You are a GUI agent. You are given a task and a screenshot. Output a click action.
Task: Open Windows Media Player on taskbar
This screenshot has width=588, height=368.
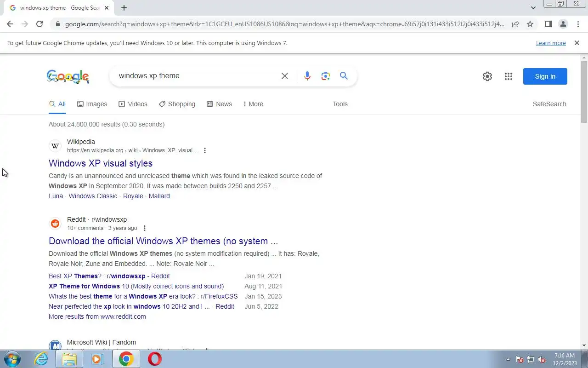click(97, 359)
